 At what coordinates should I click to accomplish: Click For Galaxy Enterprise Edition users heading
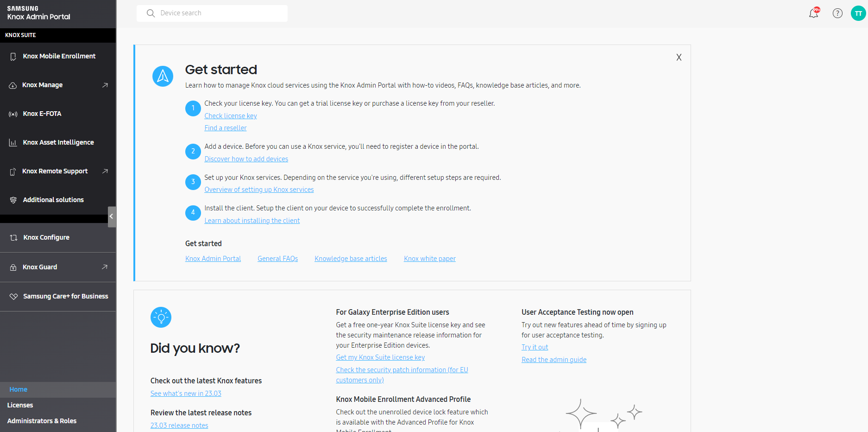coord(392,312)
